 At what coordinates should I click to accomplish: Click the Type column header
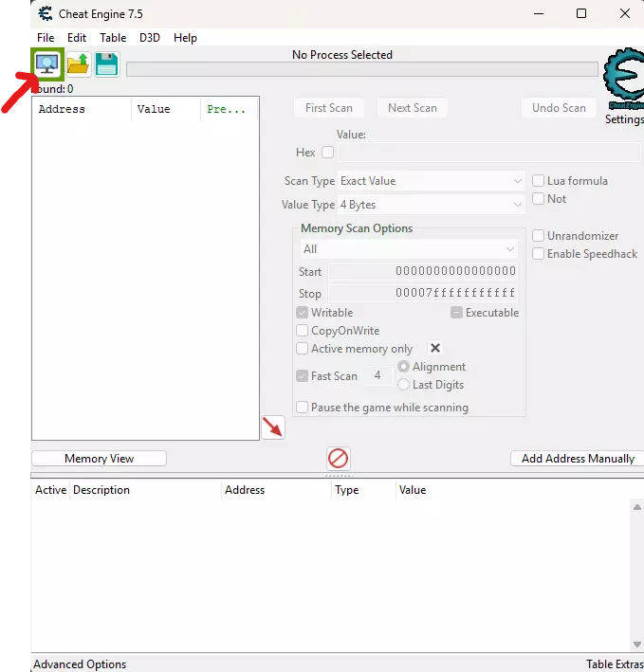point(363,490)
